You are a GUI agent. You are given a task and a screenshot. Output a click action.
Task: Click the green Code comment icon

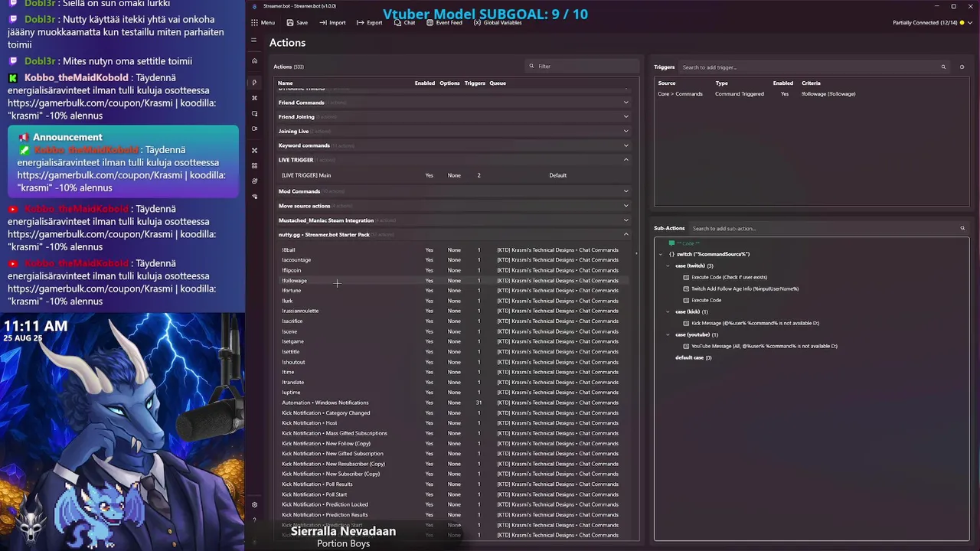coord(671,243)
